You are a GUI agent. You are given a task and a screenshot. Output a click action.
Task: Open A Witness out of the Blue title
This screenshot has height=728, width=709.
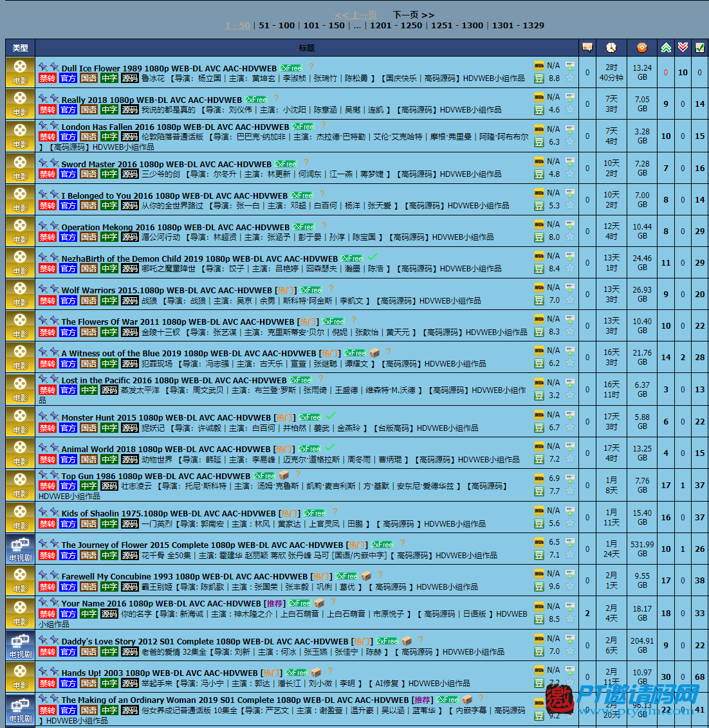click(189, 353)
